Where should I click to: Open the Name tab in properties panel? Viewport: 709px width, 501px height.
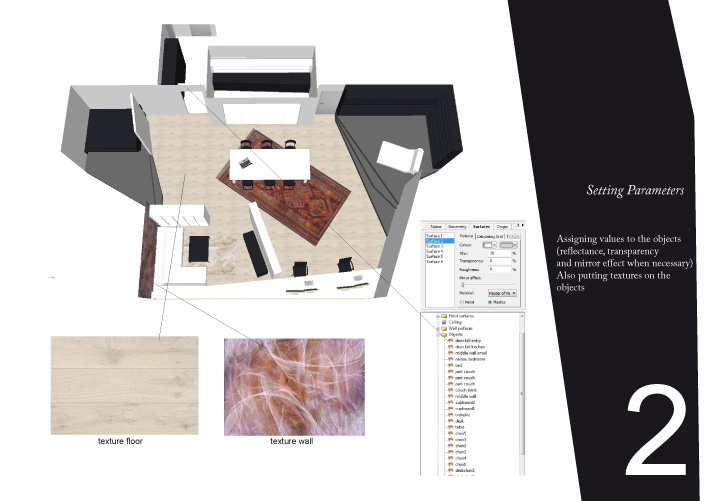click(436, 227)
